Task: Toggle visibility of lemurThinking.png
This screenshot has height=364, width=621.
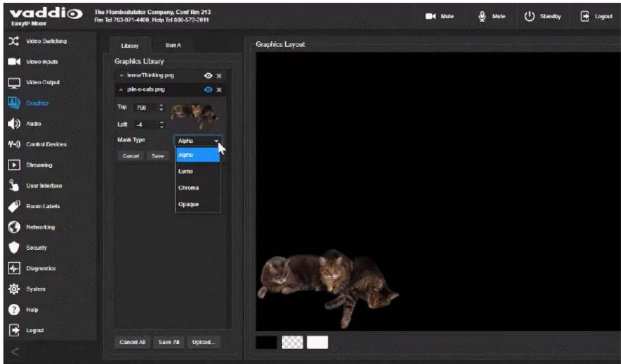Action: tap(208, 76)
